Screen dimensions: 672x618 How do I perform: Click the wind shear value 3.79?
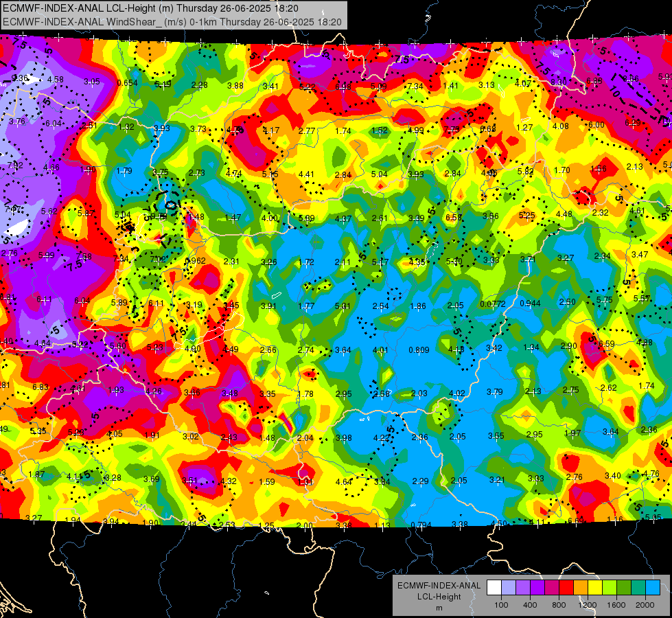point(495,392)
